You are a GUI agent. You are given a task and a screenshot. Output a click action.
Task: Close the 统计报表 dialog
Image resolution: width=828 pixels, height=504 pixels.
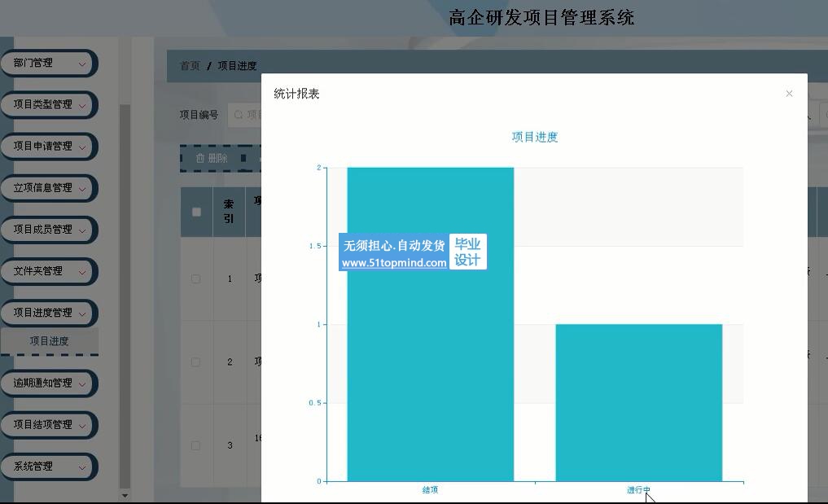point(788,94)
